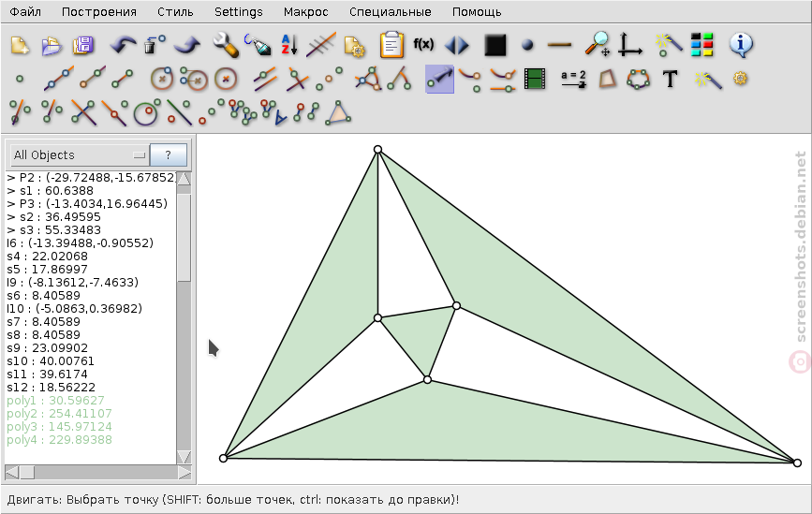
Task: Select the fixed radius circle tool
Action: 226,80
